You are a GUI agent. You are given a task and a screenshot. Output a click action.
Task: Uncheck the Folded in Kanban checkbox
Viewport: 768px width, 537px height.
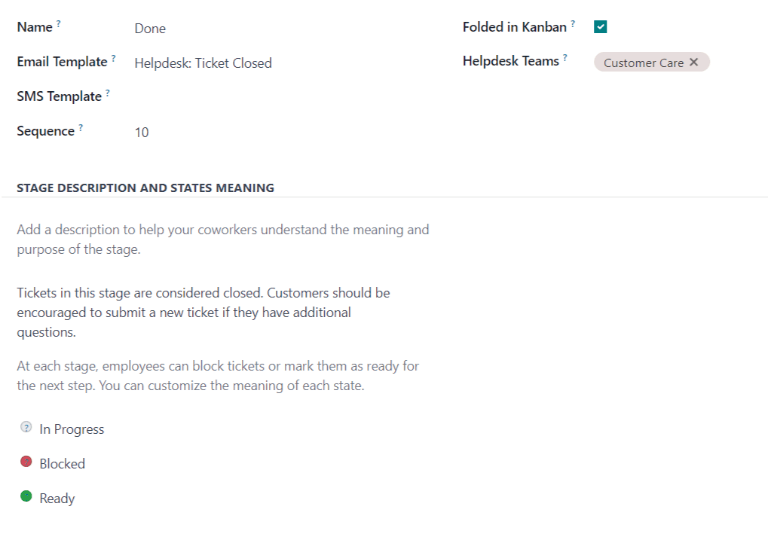(601, 27)
